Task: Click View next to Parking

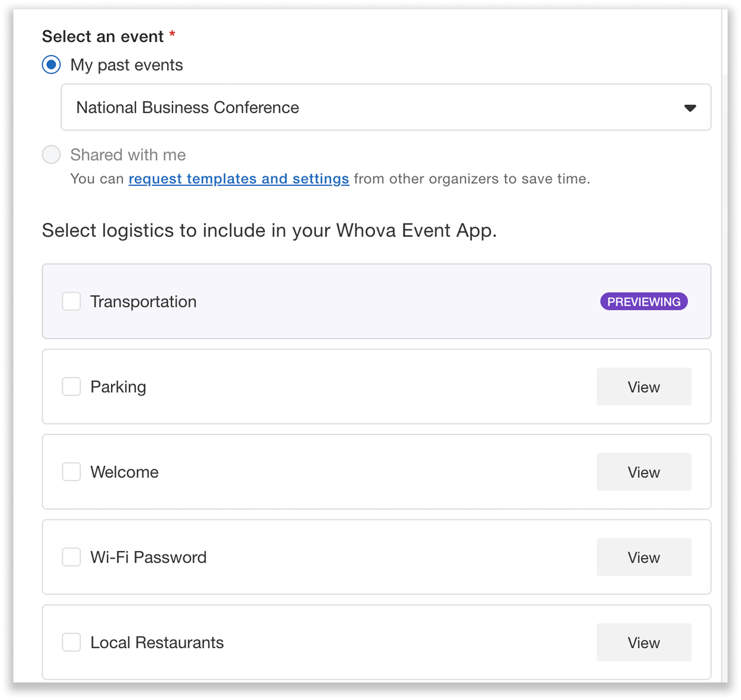Action: [x=644, y=386]
